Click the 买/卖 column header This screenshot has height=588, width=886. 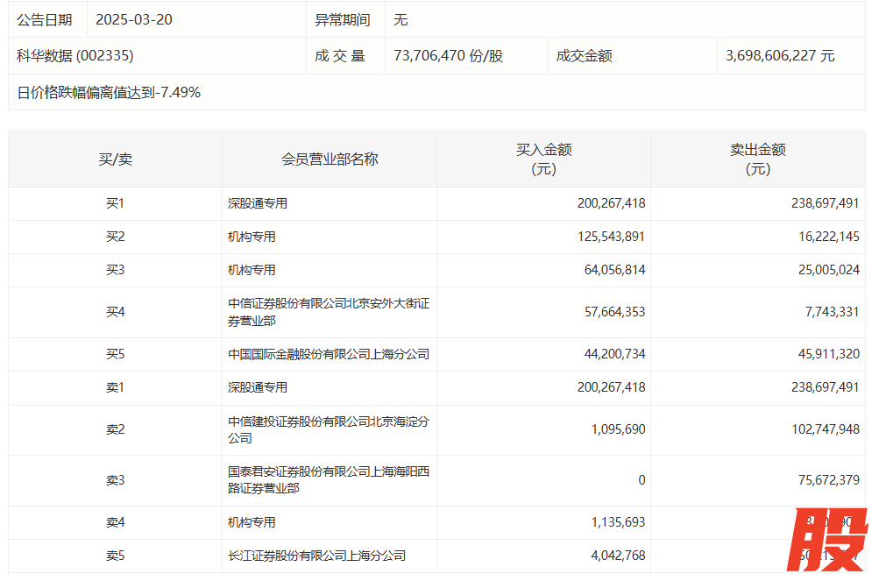115,159
